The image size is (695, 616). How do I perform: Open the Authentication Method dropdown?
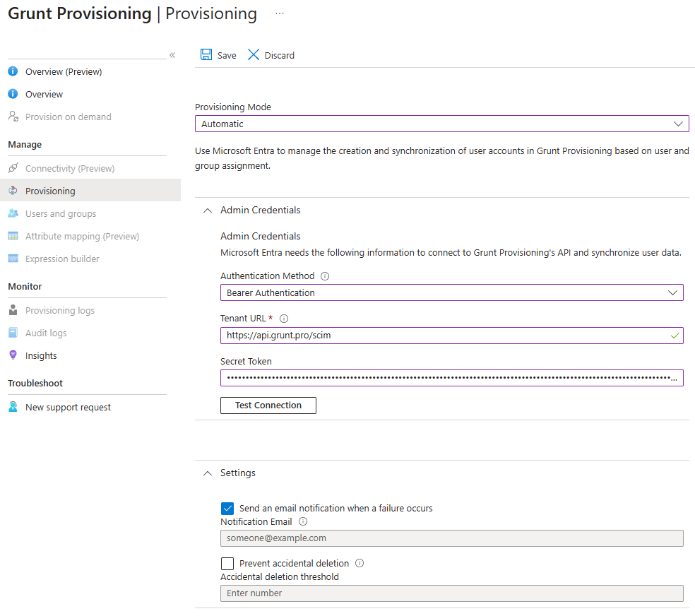(451, 292)
